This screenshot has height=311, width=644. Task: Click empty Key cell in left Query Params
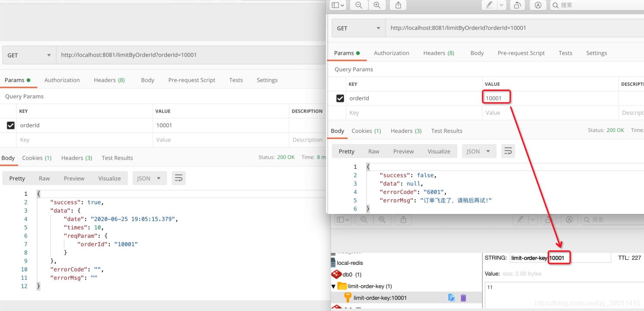[x=84, y=140]
